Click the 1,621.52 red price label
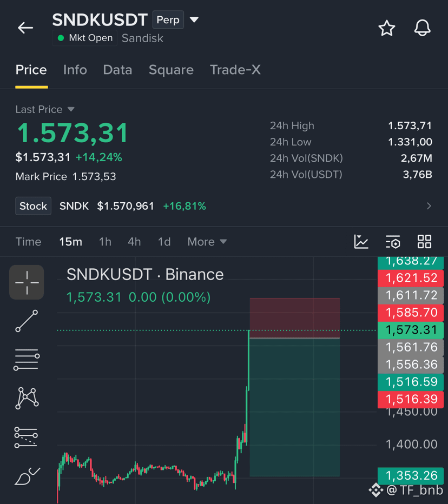 tap(411, 278)
